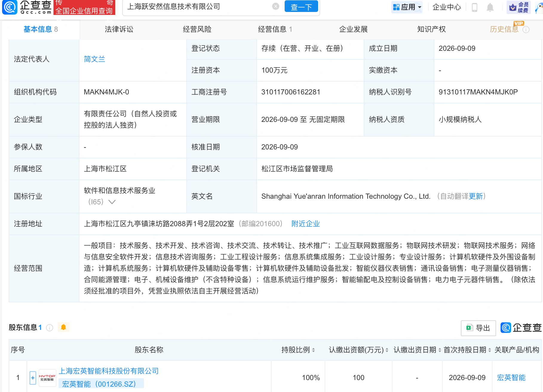Click the Qichacha logo icon
Viewport: 543px width, 392px height.
point(10,7)
